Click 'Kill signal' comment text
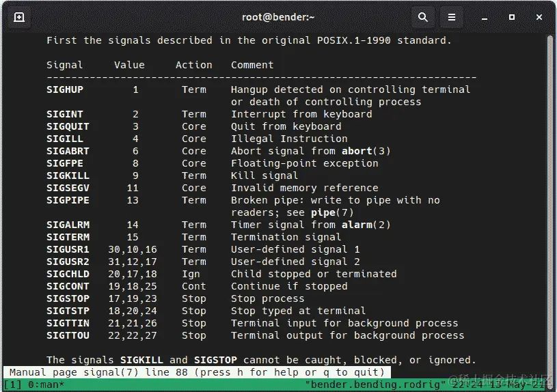 tap(264, 176)
